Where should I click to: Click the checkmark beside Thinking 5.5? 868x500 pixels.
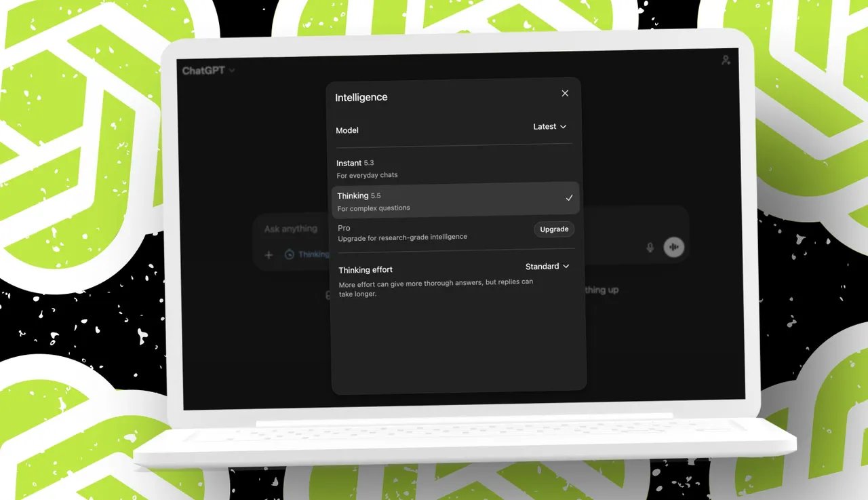coord(569,198)
